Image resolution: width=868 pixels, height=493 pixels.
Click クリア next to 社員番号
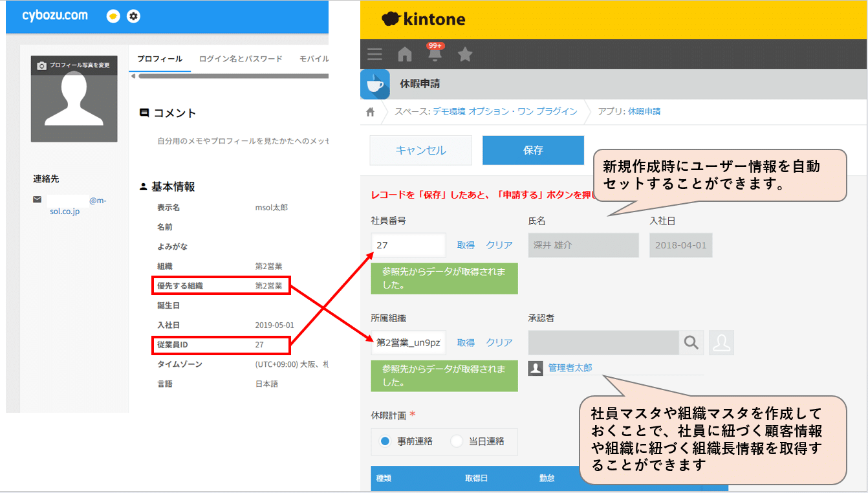coord(499,245)
